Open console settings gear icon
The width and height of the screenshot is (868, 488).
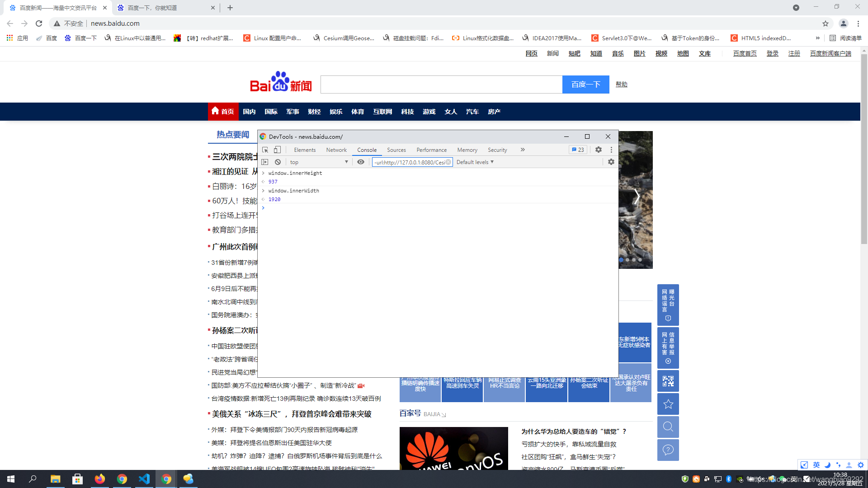pyautogui.click(x=611, y=162)
